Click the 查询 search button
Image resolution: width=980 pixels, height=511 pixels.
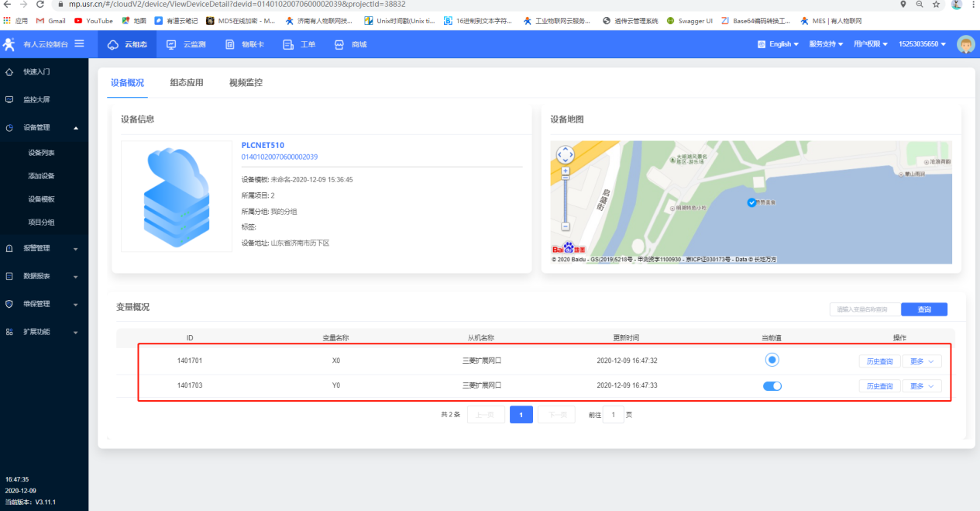point(923,309)
